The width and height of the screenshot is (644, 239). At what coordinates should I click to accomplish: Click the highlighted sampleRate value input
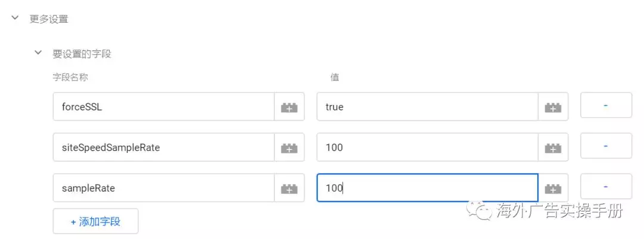point(426,188)
